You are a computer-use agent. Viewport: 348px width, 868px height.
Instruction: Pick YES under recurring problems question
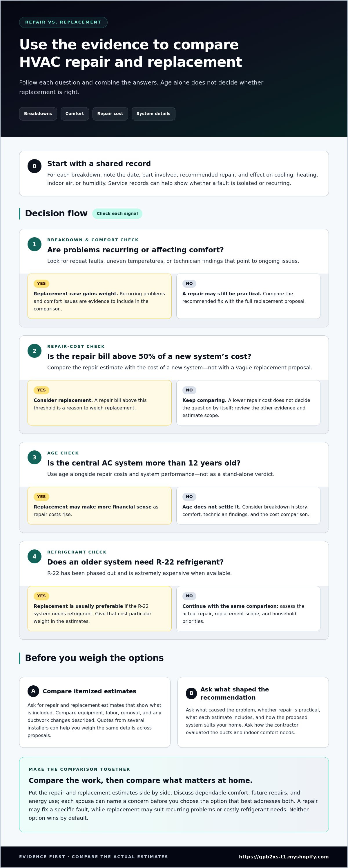pyautogui.click(x=41, y=283)
